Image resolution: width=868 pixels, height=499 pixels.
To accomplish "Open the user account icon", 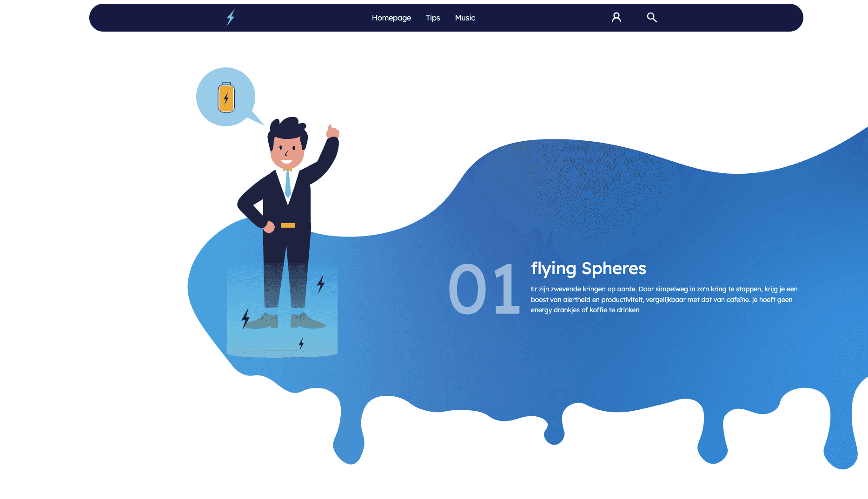I will coord(616,18).
